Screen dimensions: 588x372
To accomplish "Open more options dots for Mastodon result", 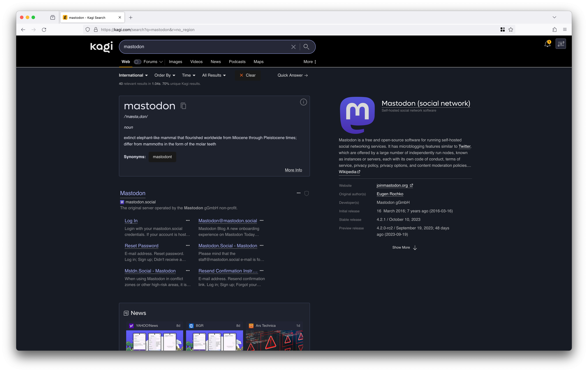I will pos(298,193).
